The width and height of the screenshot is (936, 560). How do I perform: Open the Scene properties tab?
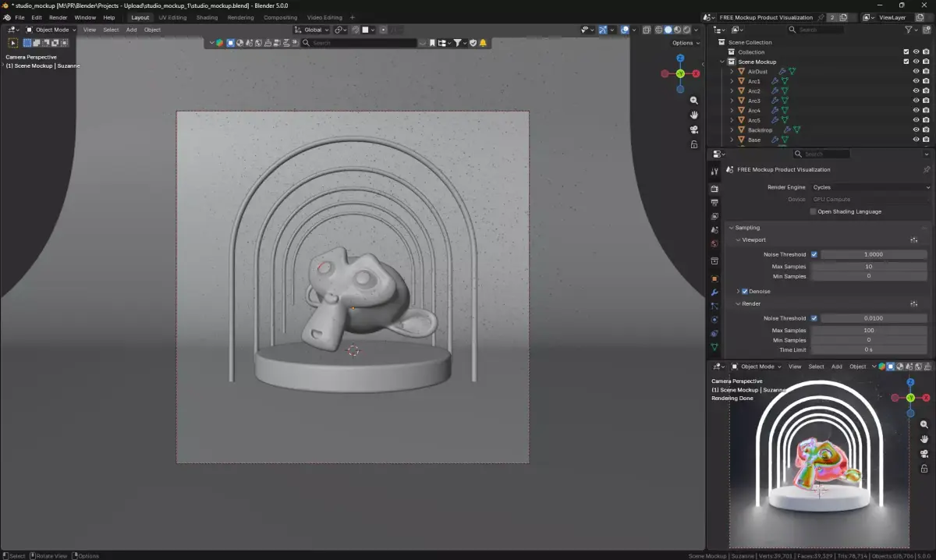tap(714, 230)
